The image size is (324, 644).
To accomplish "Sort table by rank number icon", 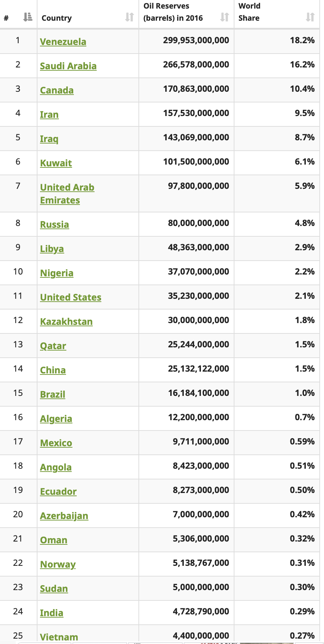I will (27, 17).
